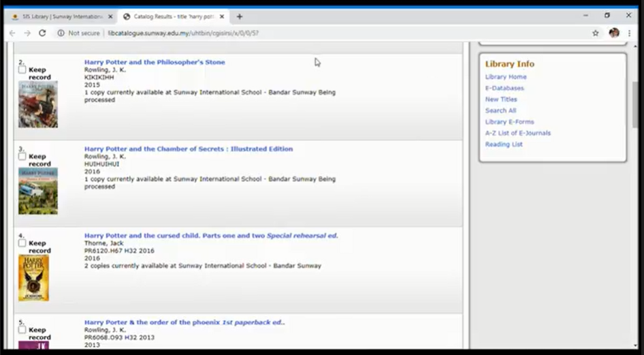This screenshot has height=355, width=644.
Task: Open the Chrome profile avatar
Action: point(614,33)
